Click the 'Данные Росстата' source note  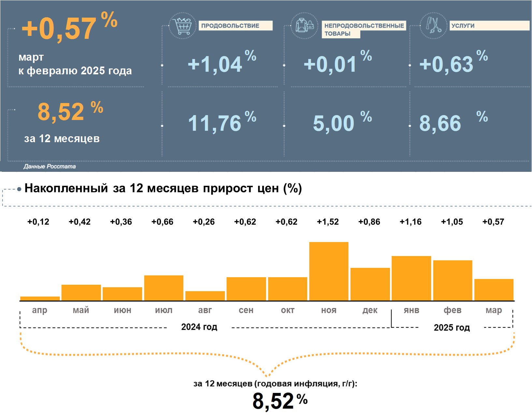tap(50, 166)
